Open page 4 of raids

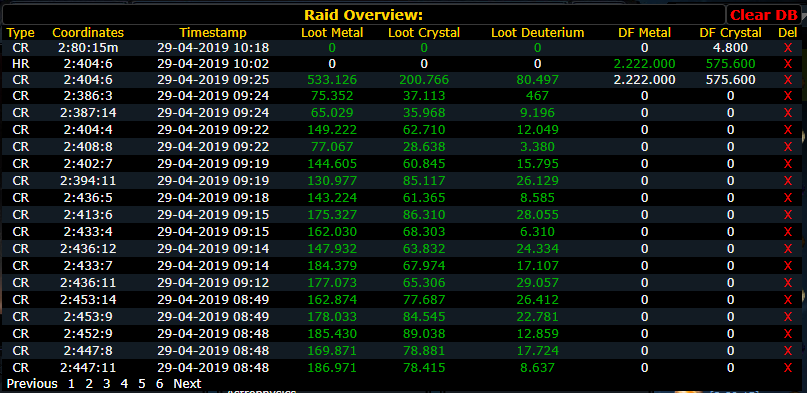pyautogui.click(x=124, y=384)
